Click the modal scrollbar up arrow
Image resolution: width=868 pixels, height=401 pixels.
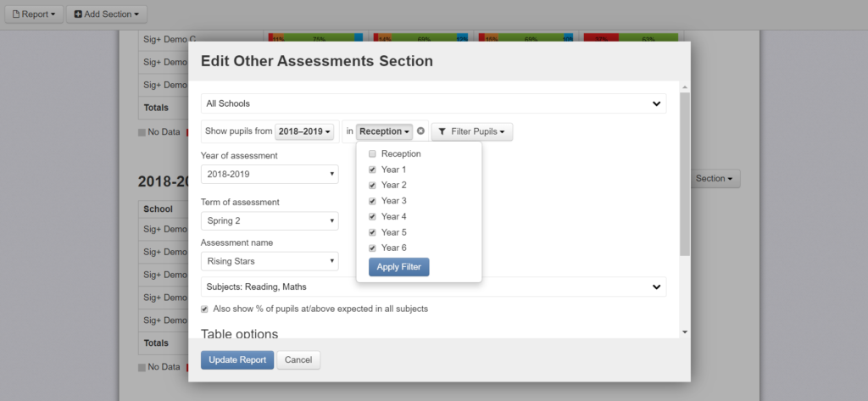click(685, 87)
